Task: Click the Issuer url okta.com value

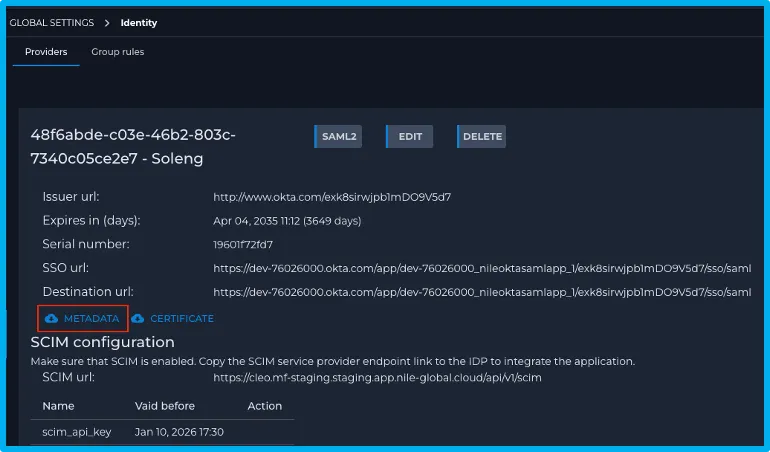Action: 332,197
